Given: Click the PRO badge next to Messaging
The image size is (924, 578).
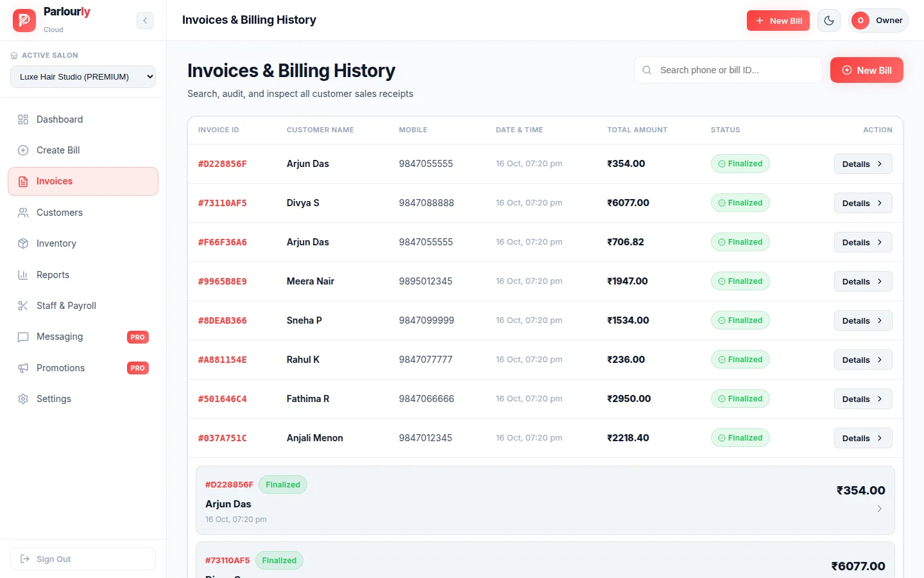Looking at the screenshot, I should (x=138, y=337).
